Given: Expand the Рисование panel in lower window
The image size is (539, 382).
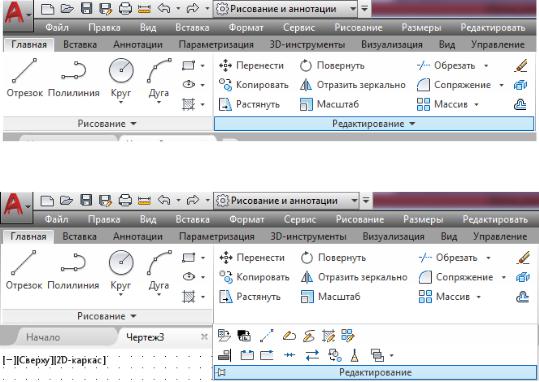Looking at the screenshot, I should 107,316.
